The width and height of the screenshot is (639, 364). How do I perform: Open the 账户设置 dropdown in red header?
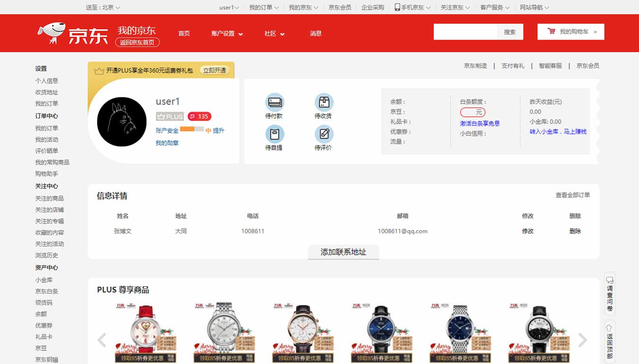point(227,34)
